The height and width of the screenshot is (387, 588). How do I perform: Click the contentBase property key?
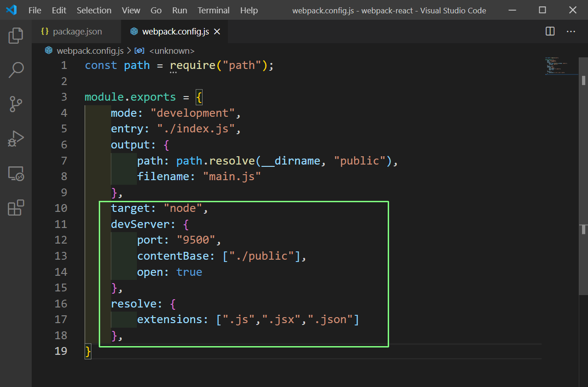coord(173,256)
